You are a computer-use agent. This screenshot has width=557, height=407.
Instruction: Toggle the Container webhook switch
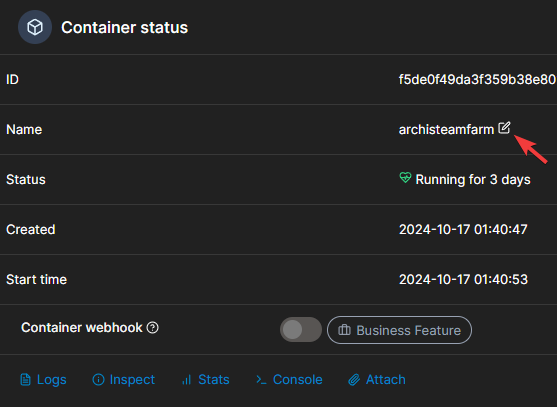(301, 330)
